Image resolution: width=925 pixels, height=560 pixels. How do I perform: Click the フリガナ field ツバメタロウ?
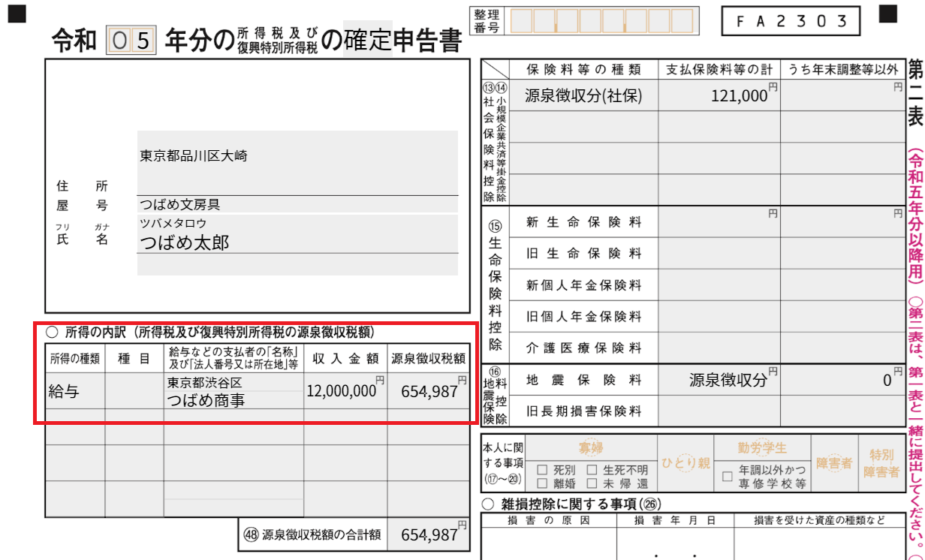[x=297, y=224]
